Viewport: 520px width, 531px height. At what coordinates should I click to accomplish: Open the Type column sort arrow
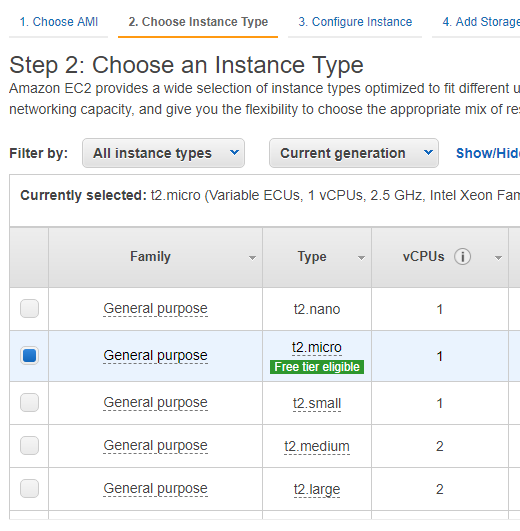361,258
